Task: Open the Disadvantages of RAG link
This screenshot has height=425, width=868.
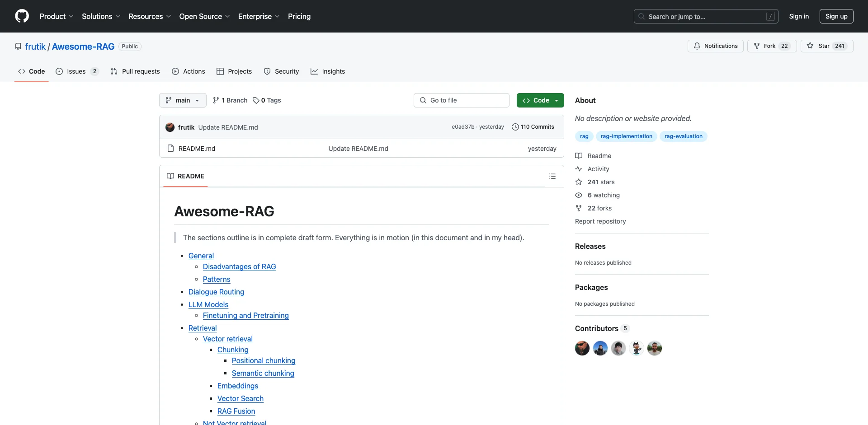Action: (x=239, y=266)
